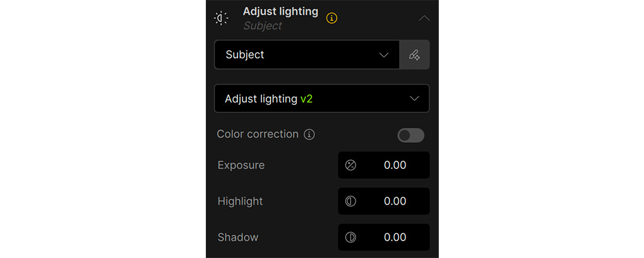
Task: Click the Adjust lighting panel title
Action: point(280,11)
